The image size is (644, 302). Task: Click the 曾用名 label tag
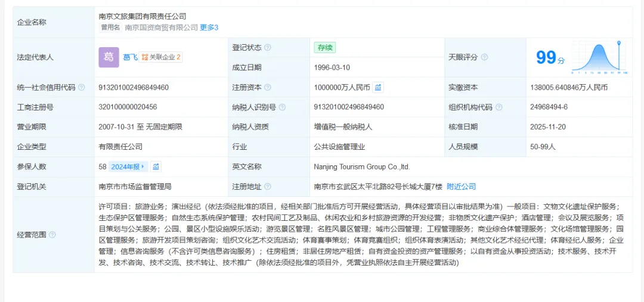click(111, 27)
